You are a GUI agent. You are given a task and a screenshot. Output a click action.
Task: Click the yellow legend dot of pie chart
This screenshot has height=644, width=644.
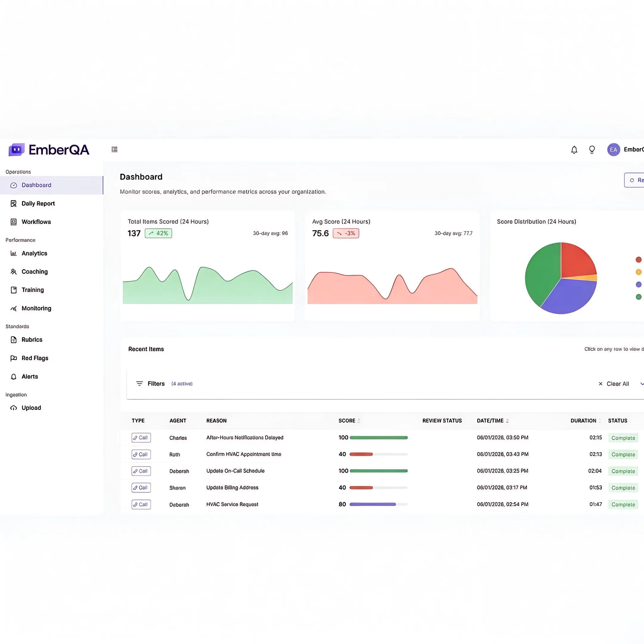tap(639, 272)
